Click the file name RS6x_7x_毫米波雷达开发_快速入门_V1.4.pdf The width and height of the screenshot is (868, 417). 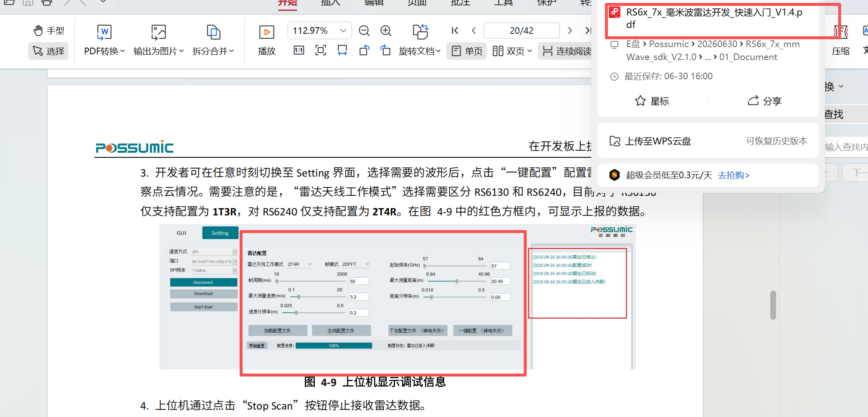tap(714, 18)
